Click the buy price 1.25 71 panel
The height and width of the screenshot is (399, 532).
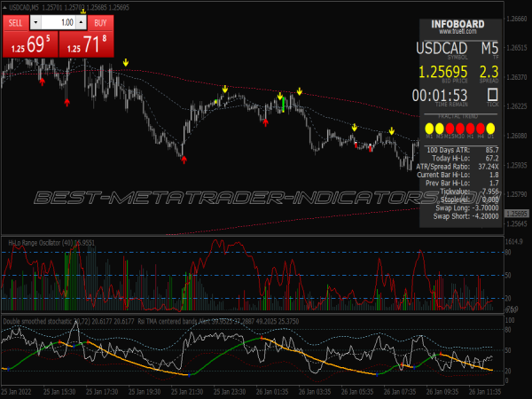tap(88, 43)
